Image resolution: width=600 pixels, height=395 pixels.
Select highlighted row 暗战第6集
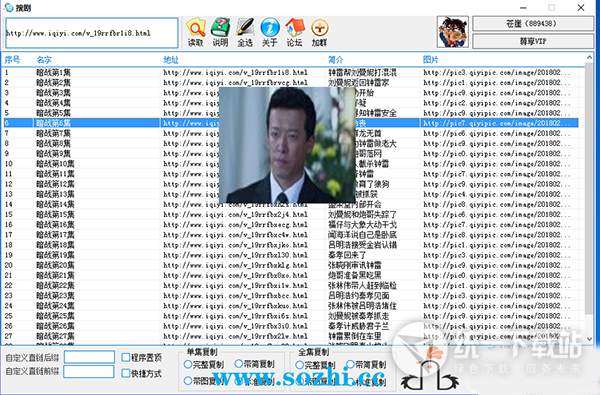click(x=291, y=123)
